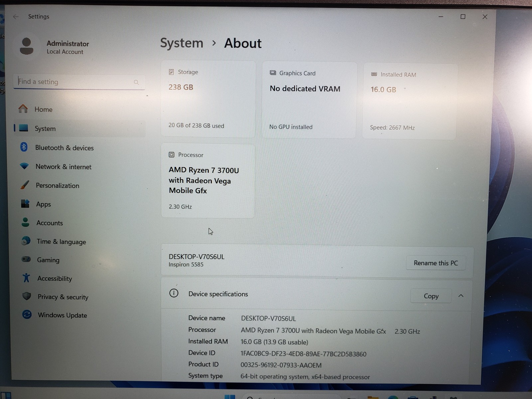This screenshot has height=399, width=532.
Task: Focus the Find a setting search box
Action: click(x=79, y=82)
